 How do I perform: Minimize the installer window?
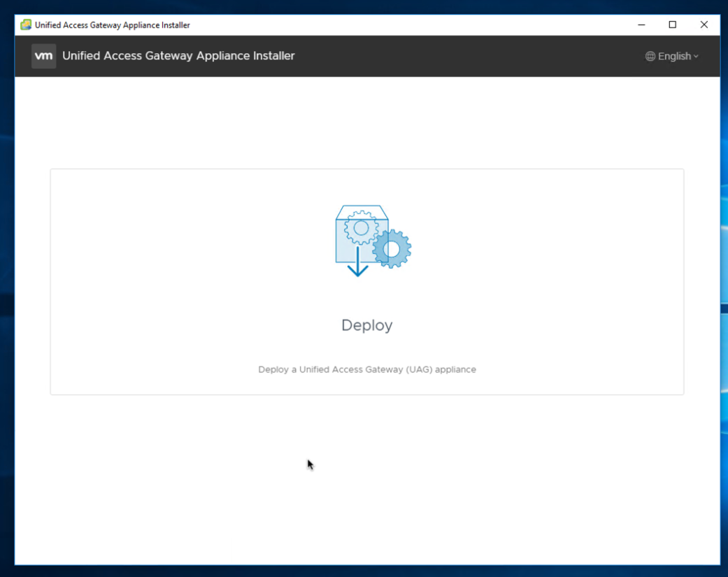[641, 24]
